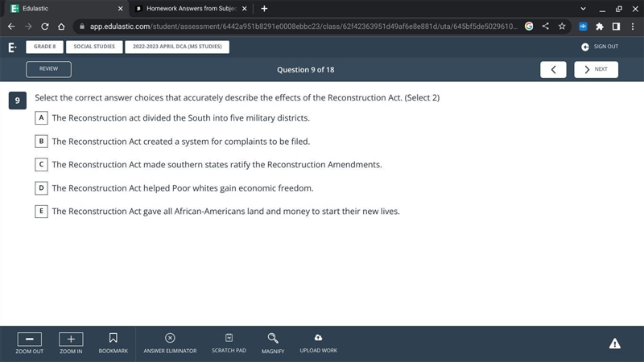
Task: Open the tab search dropdown chevron
Action: (x=583, y=9)
